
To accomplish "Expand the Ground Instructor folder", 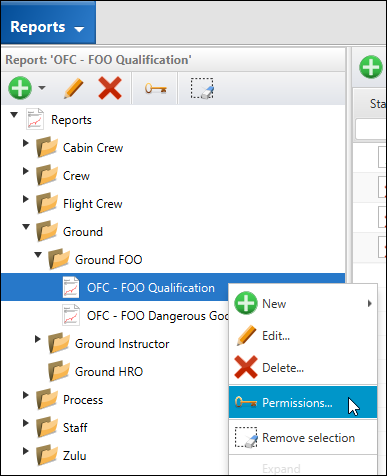I will coord(38,339).
